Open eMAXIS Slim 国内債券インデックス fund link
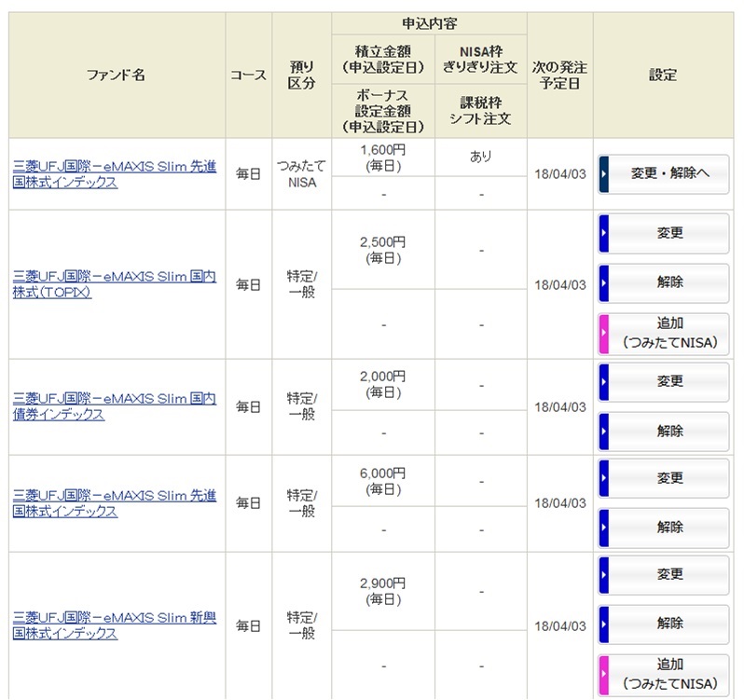Screen dimensions: 744x700 115,406
